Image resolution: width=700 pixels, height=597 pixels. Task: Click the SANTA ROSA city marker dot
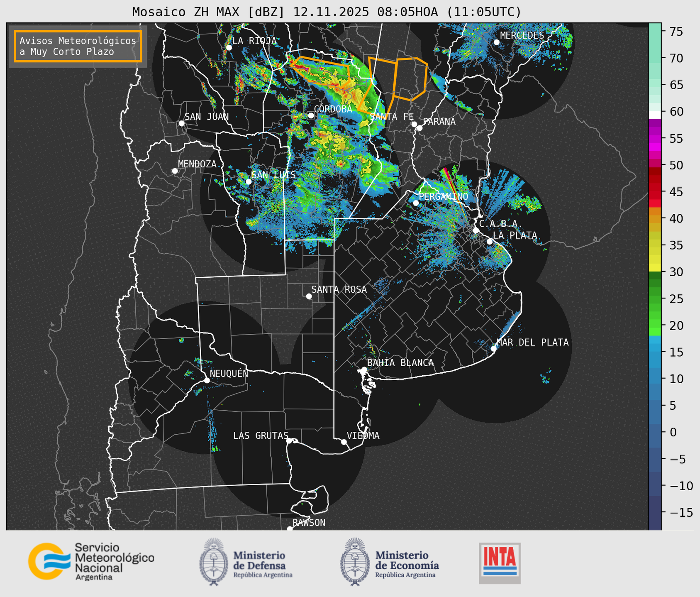click(309, 296)
